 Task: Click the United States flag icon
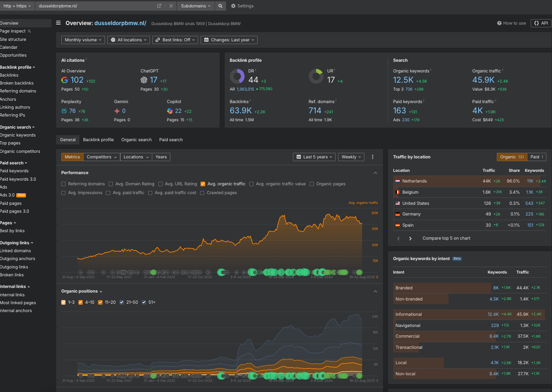click(x=397, y=203)
